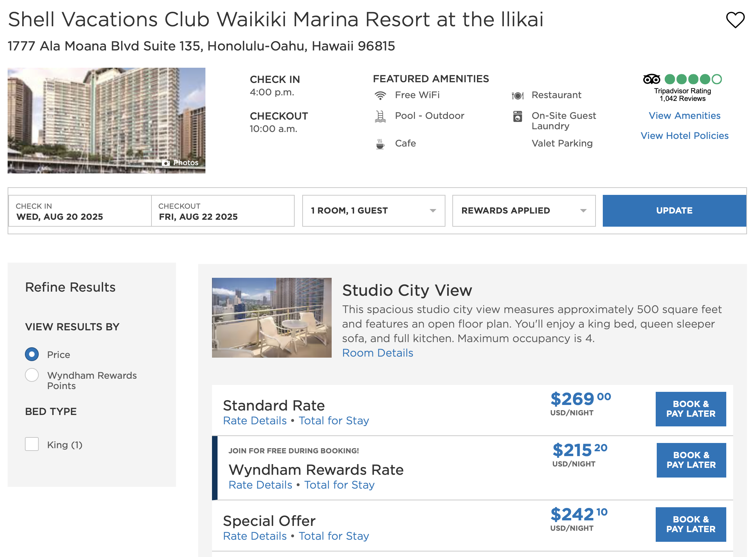
Task: Click the guest laundry machine icon
Action: (x=517, y=116)
